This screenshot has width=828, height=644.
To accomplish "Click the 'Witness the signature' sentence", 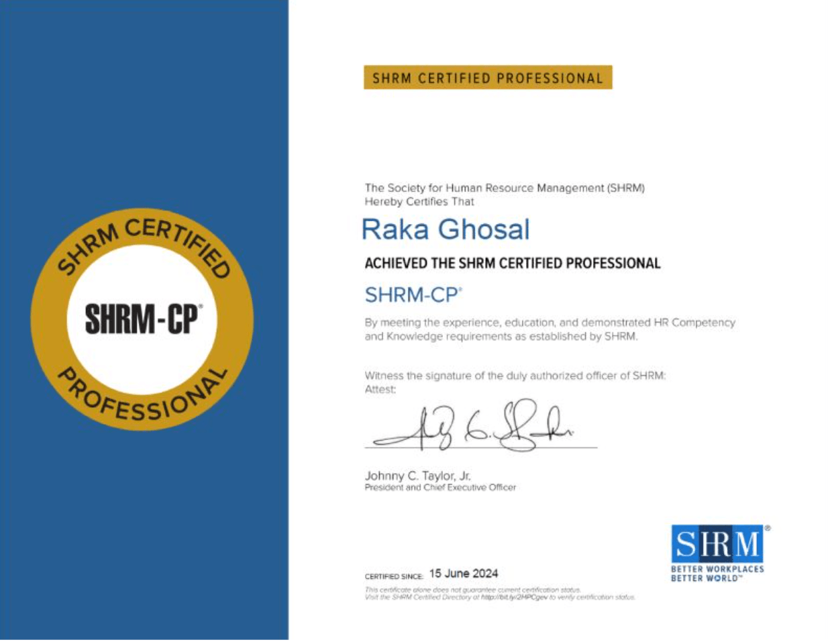I will (x=515, y=376).
